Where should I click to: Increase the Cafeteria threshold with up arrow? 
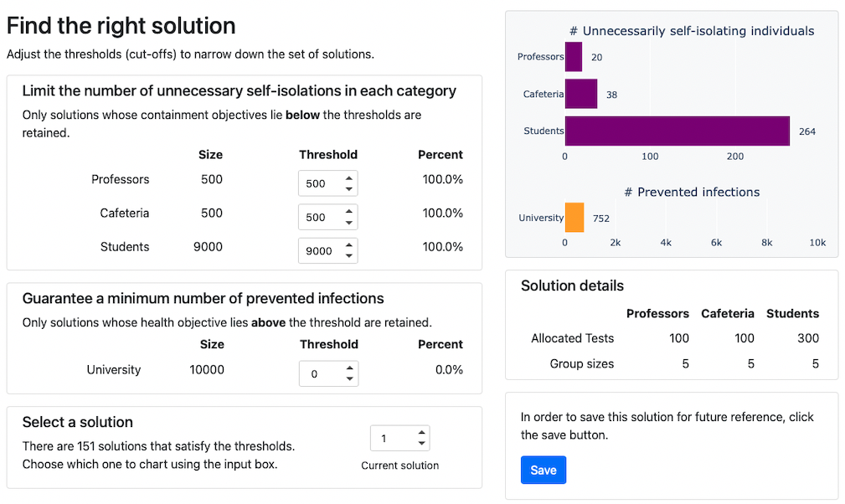click(x=349, y=211)
